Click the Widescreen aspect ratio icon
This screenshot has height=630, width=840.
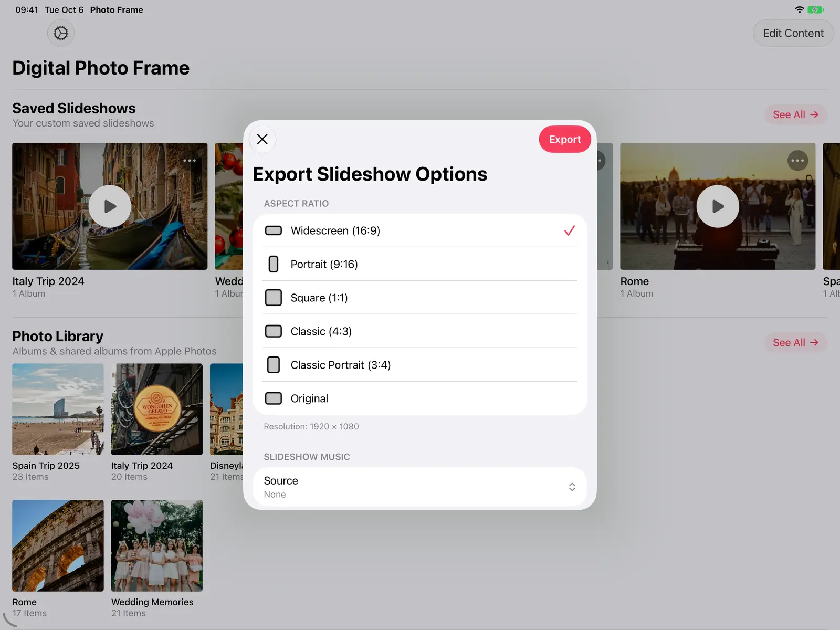(x=274, y=230)
